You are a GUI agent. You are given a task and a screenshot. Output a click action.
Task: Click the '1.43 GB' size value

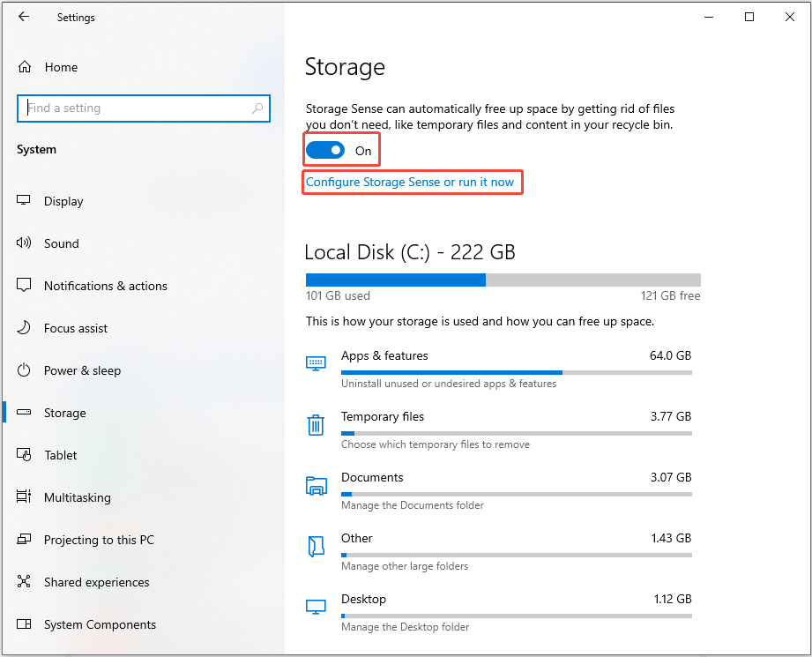coord(671,538)
